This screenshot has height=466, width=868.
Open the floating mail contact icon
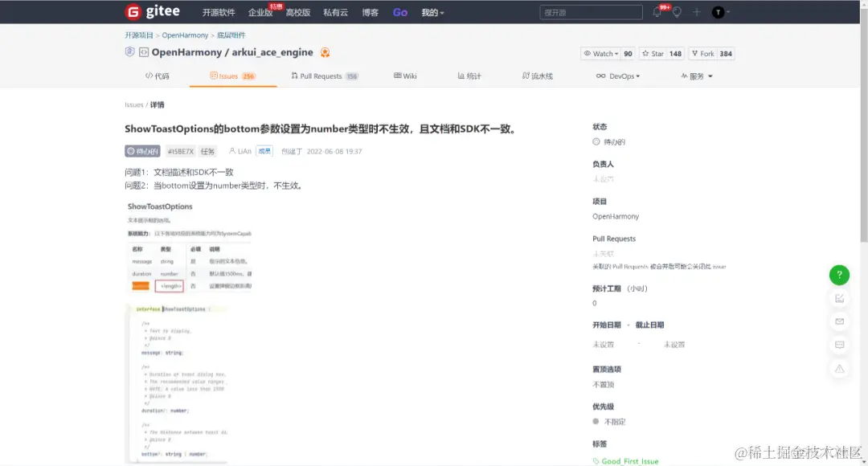839,320
